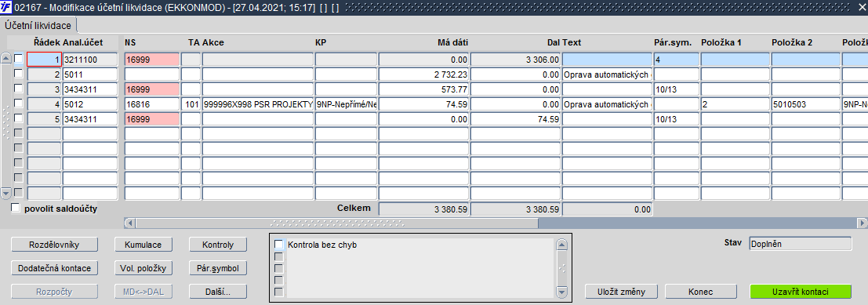Tick the checkbox for row 2
Viewport: 868px width, 305px height.
click(19, 73)
